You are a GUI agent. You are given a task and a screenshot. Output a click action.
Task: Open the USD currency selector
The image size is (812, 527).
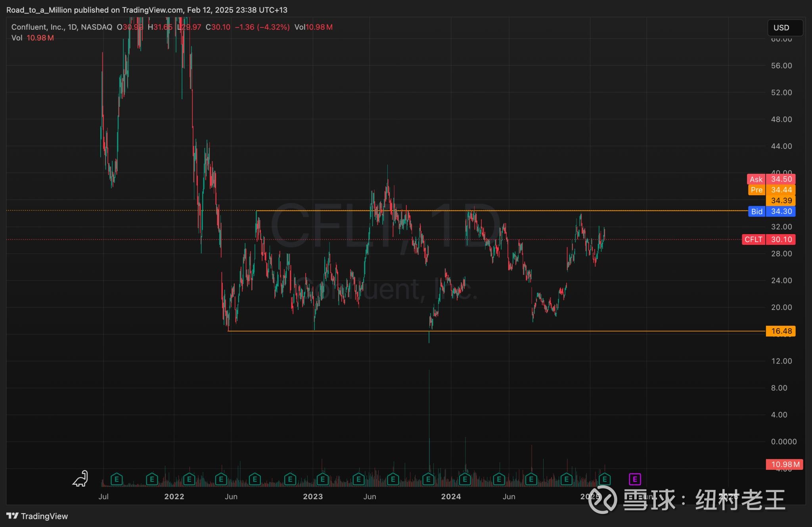pos(784,28)
